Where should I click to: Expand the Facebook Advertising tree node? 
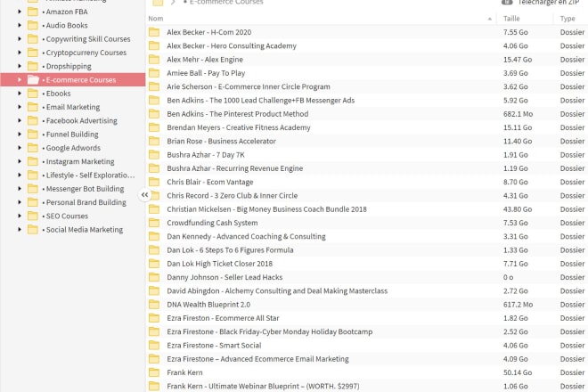pos(20,121)
